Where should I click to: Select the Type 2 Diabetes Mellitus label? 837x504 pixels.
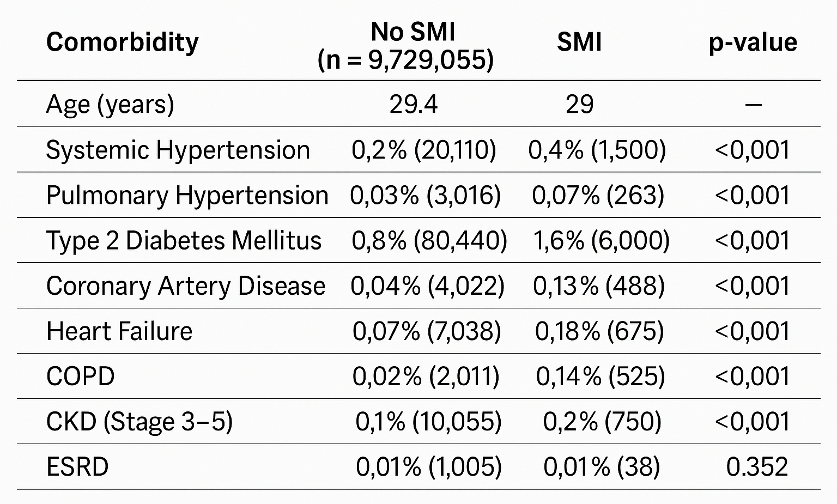coord(184,240)
